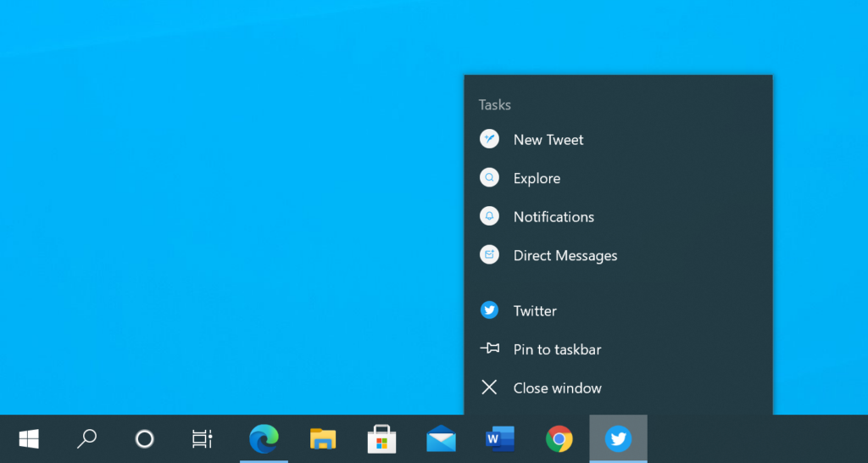868x463 pixels.
Task: Launch Twitter from the jump list
Action: [x=618, y=310]
